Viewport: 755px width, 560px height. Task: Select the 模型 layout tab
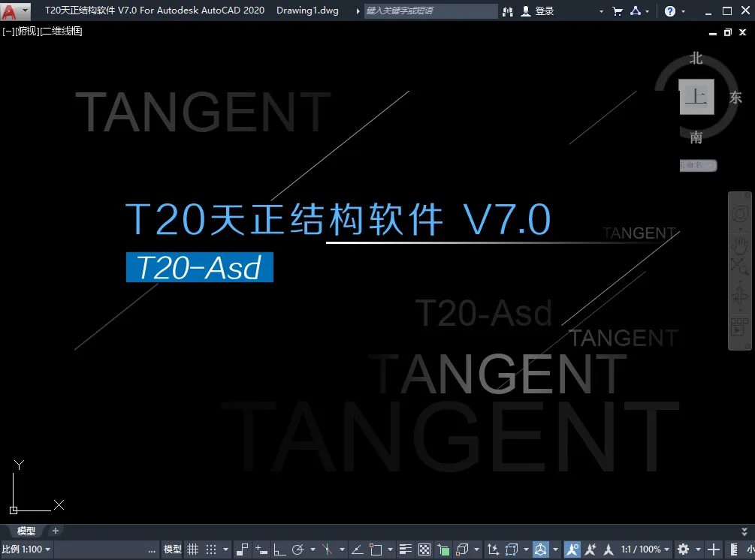pyautogui.click(x=26, y=531)
